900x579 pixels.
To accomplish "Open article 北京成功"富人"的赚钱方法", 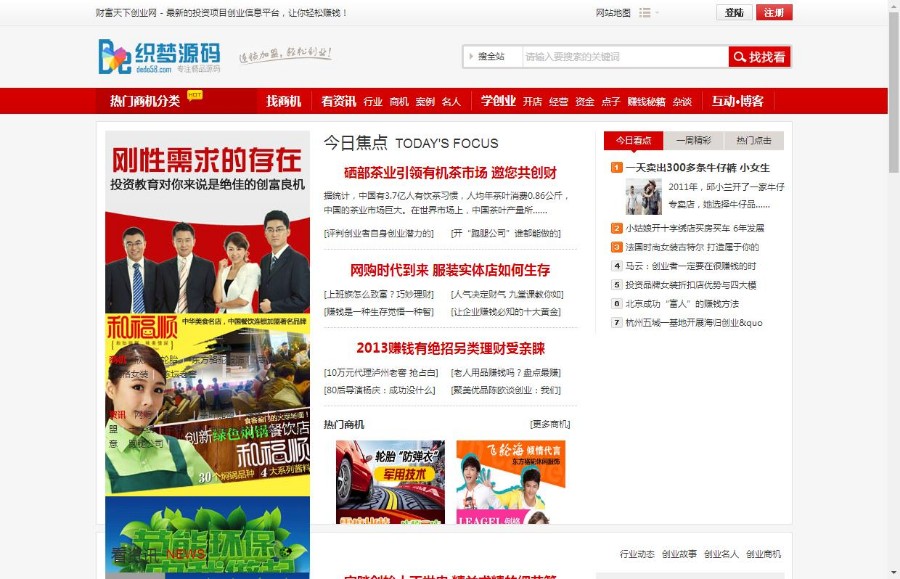I will coord(682,304).
